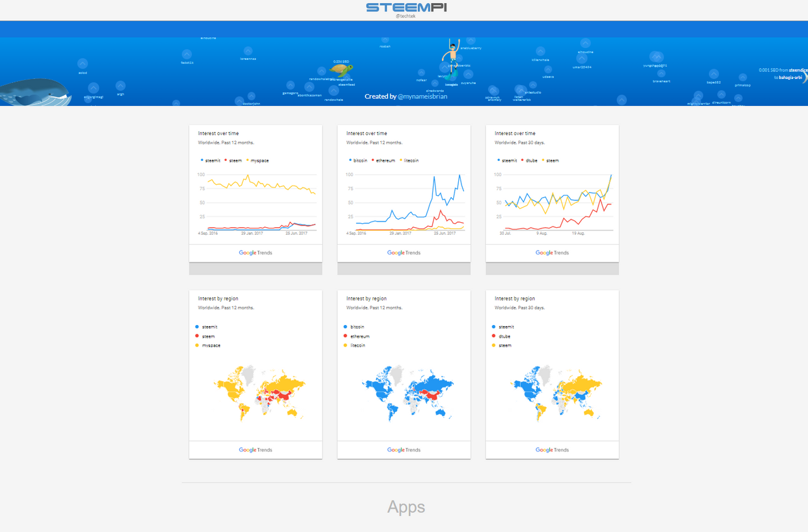808x532 pixels.
Task: Click the bitcoin blue legend dot in region card
Action: pyautogui.click(x=345, y=327)
